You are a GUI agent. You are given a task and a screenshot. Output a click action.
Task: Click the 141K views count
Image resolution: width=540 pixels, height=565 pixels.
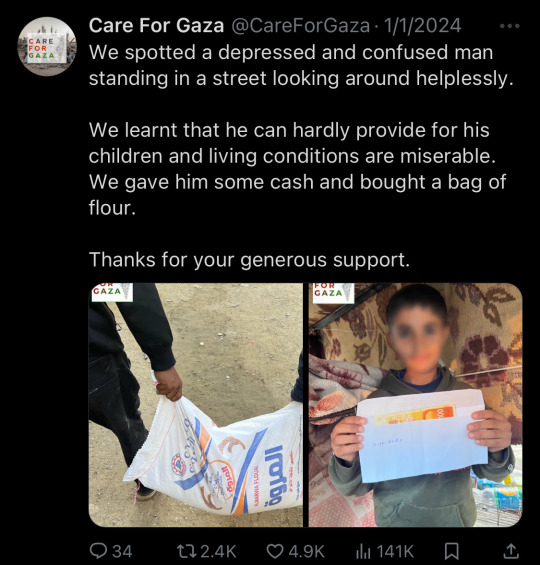tap(395, 551)
